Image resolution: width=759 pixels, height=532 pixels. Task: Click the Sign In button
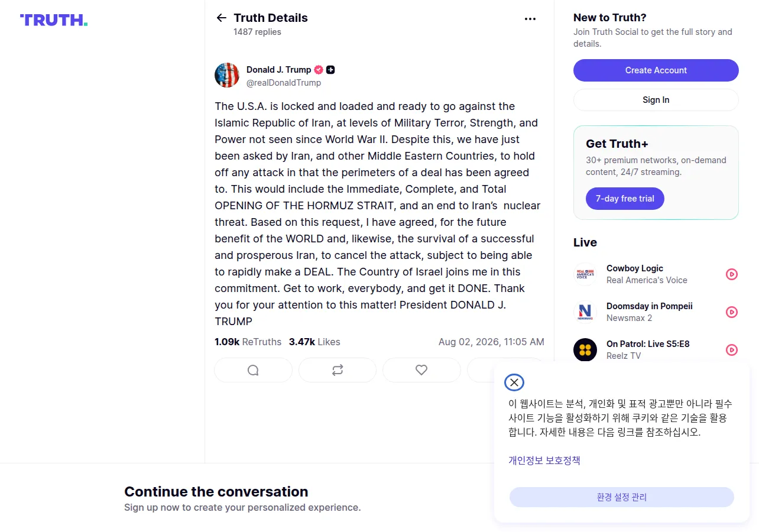coord(656,100)
